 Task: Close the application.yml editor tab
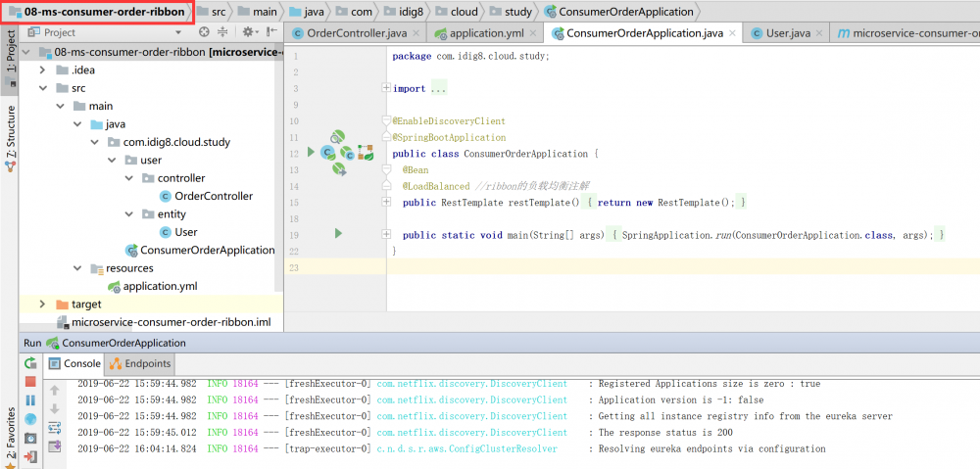coord(533,32)
